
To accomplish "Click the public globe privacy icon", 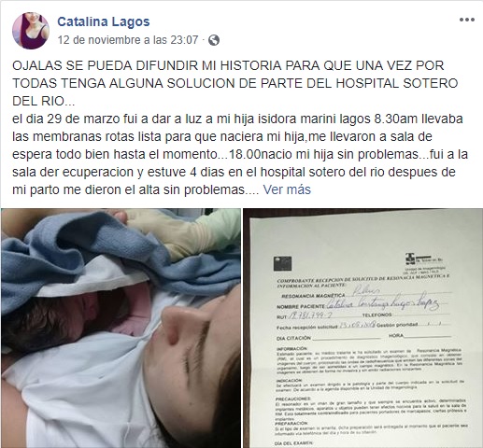I will tap(214, 40).
